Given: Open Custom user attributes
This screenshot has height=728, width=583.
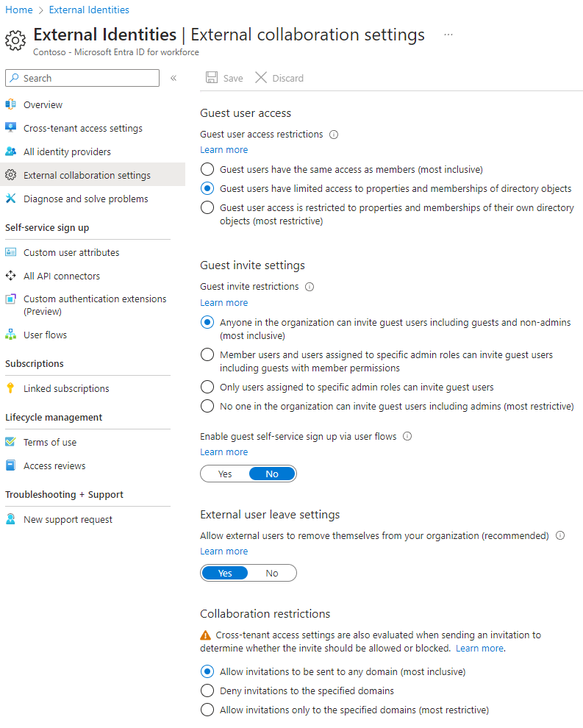Looking at the screenshot, I should pyautogui.click(x=73, y=252).
